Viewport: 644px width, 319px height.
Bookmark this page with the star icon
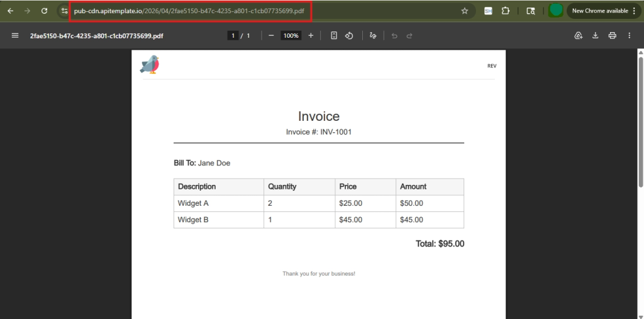click(x=465, y=11)
